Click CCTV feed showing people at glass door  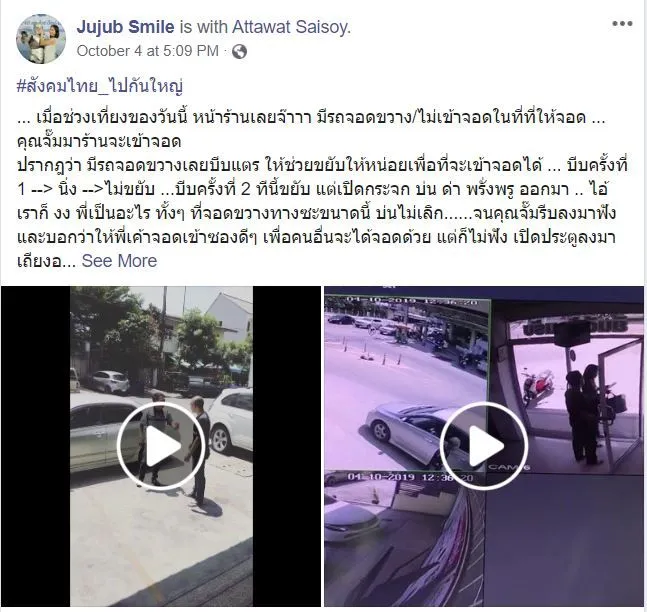[x=567, y=386]
